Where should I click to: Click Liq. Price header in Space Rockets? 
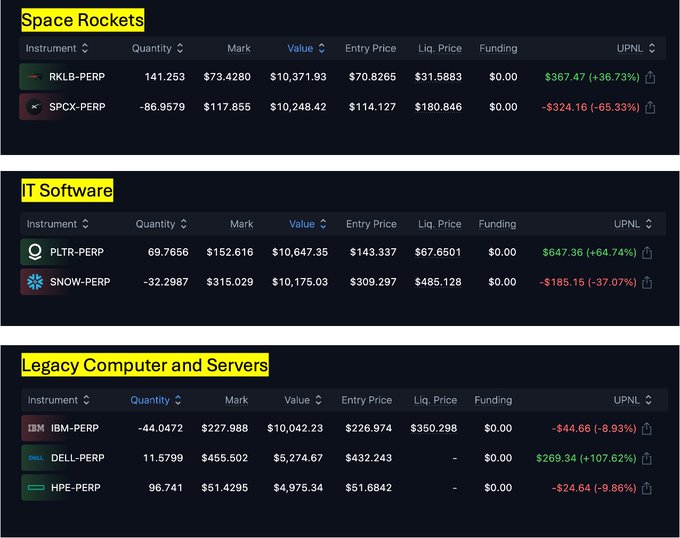pyautogui.click(x=440, y=48)
